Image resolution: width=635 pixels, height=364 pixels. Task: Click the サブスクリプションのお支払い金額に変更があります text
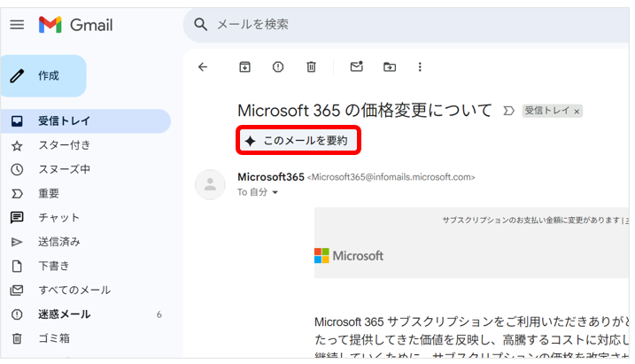[x=531, y=221]
